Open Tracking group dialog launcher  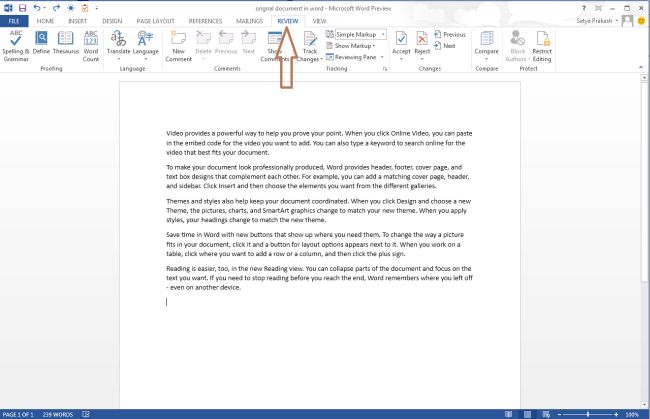385,69
